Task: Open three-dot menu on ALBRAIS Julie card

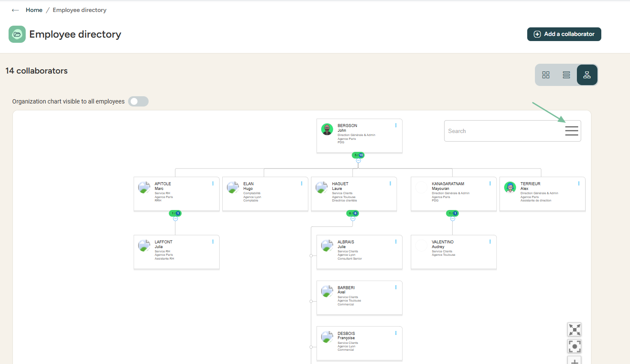Action: (x=396, y=242)
